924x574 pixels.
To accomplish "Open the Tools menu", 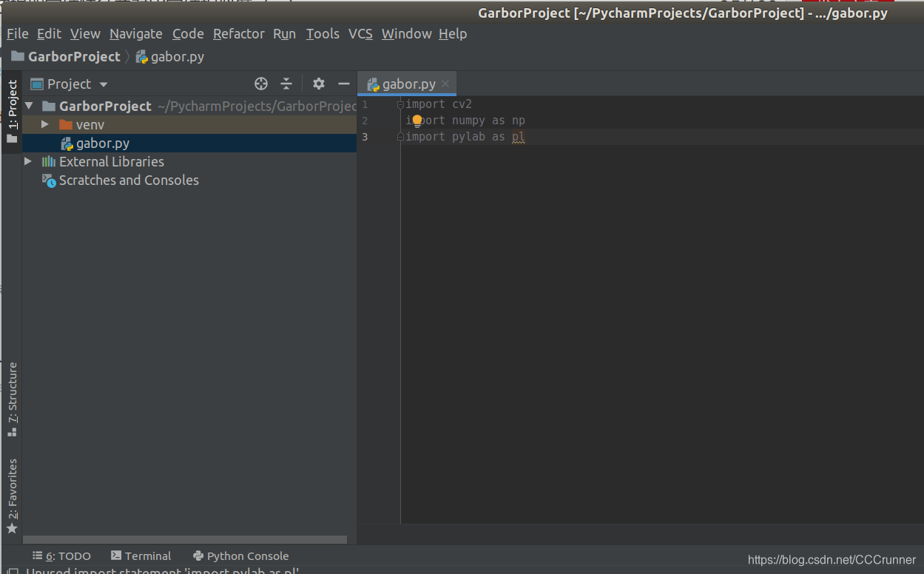I will pos(323,33).
